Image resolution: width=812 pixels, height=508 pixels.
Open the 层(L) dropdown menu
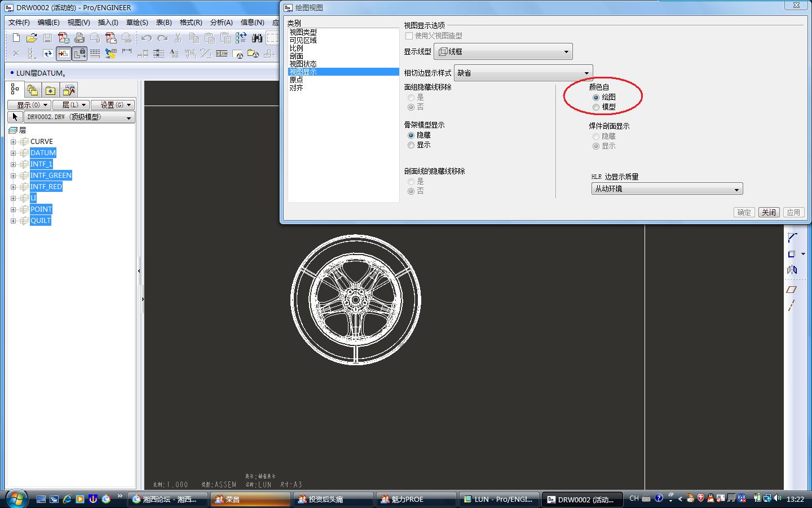[70, 105]
